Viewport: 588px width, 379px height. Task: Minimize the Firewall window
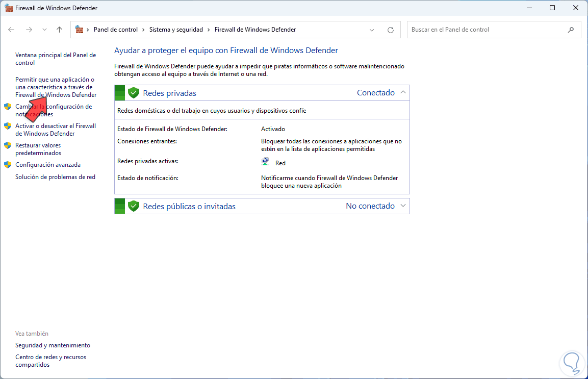(529, 8)
